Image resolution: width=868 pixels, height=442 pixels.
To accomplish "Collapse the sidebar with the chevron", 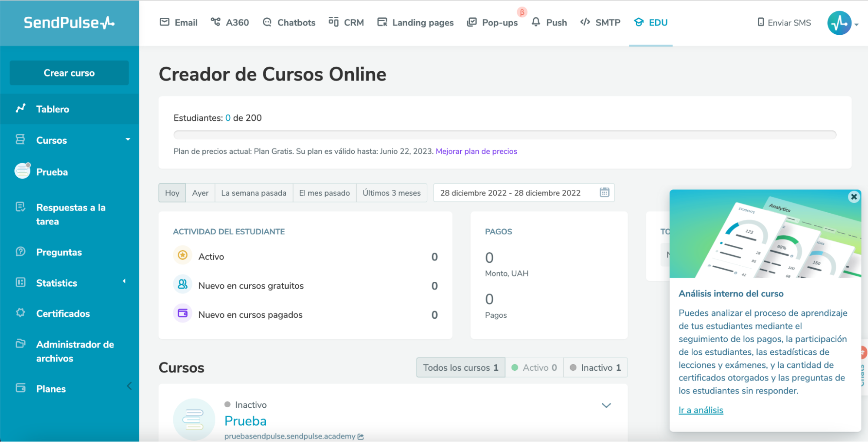I will [x=129, y=386].
